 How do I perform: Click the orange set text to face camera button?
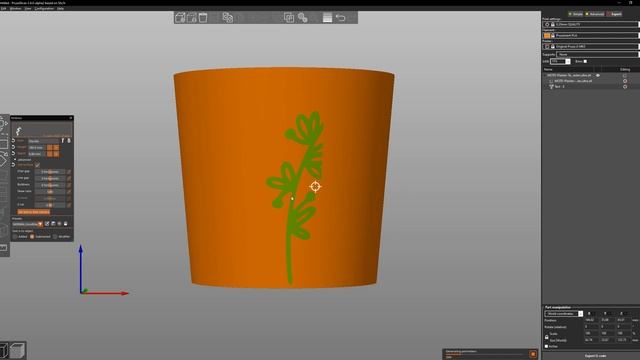[33, 212]
